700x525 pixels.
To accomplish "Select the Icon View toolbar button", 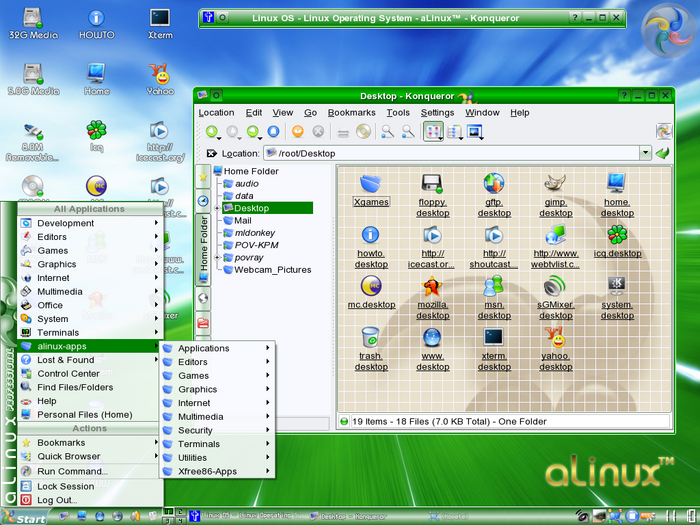I will click(433, 131).
